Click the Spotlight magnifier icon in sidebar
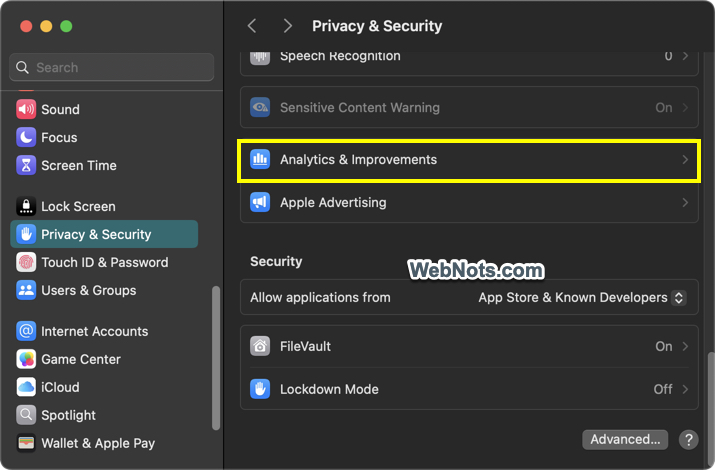Screen dimensions: 715x470 (x=26, y=415)
